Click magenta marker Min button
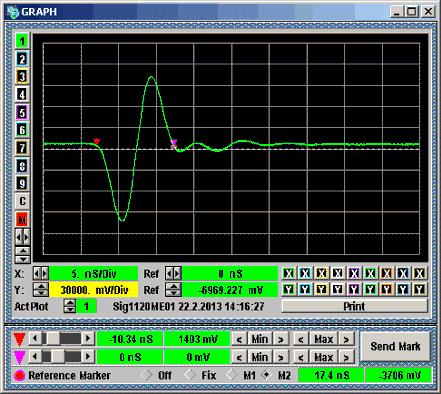 click(260, 357)
